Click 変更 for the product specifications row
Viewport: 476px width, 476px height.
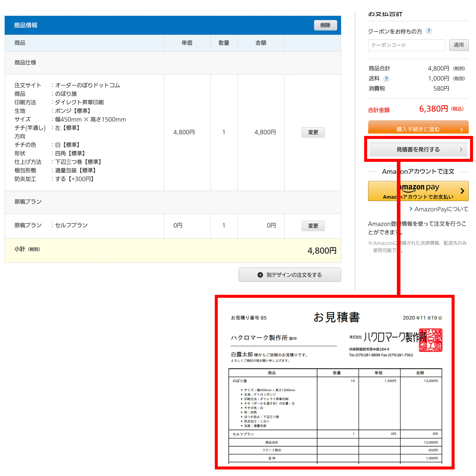pos(313,132)
